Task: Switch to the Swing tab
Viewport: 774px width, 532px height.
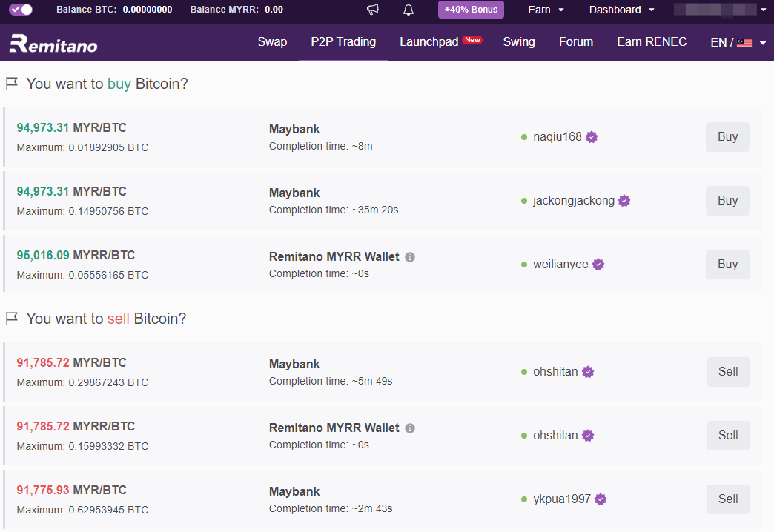Action: coord(519,42)
